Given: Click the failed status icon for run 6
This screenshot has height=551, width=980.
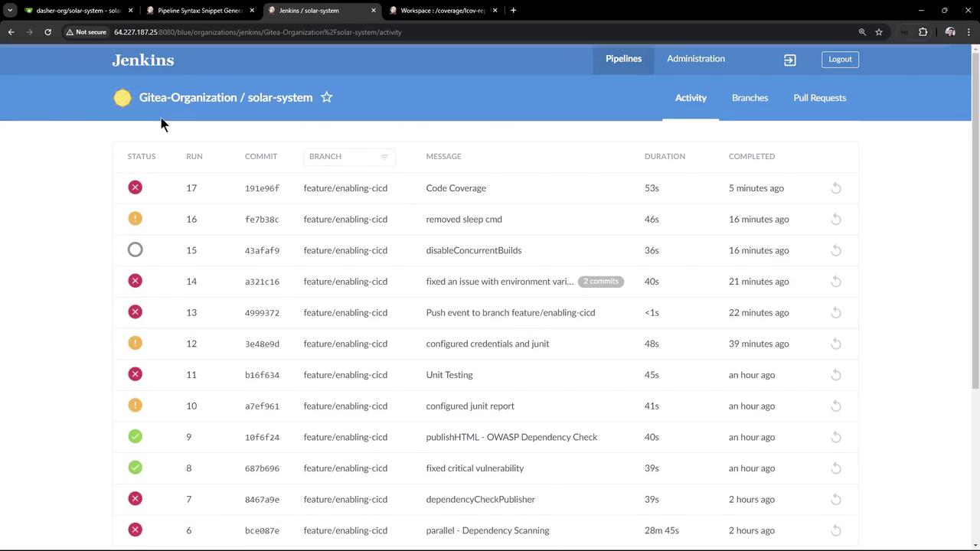Looking at the screenshot, I should coord(136,530).
